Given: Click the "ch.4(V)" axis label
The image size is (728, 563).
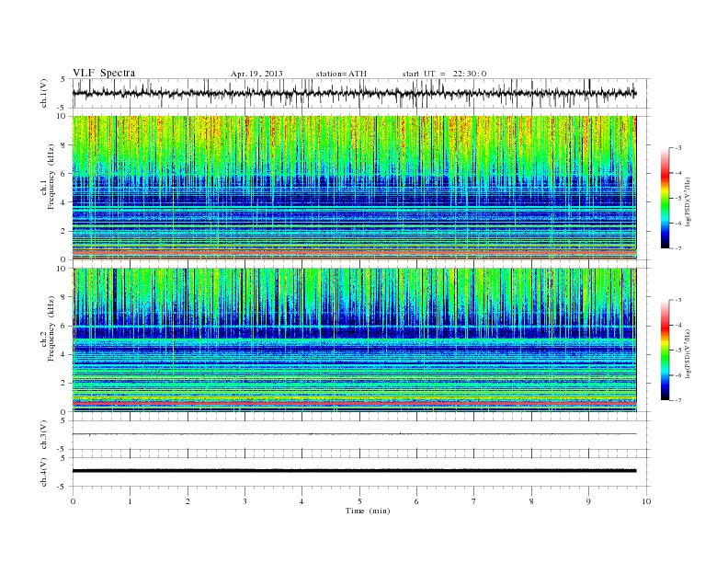Looking at the screenshot, I should (44, 472).
